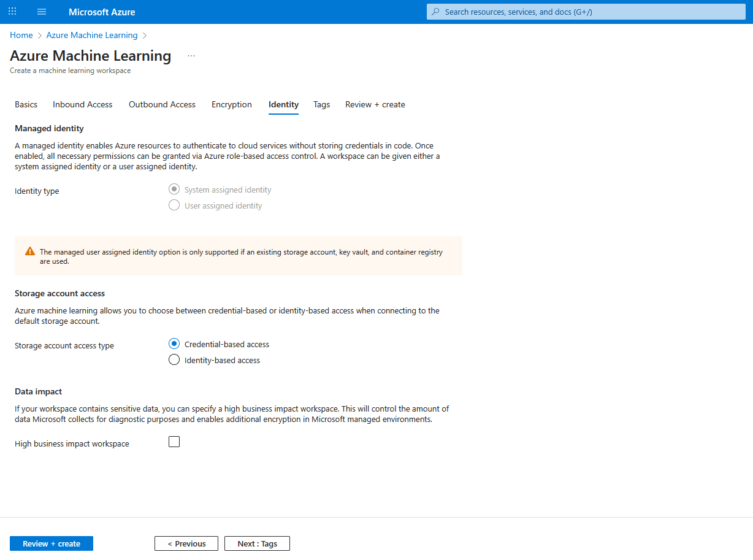753x560 pixels.
Task: Navigate to Home via the breadcrumb
Action: 21,35
